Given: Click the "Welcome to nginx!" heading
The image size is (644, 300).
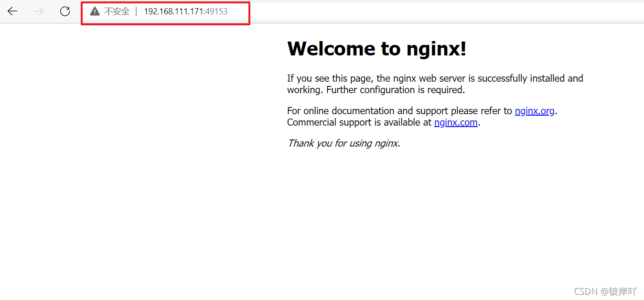Looking at the screenshot, I should [376, 48].
